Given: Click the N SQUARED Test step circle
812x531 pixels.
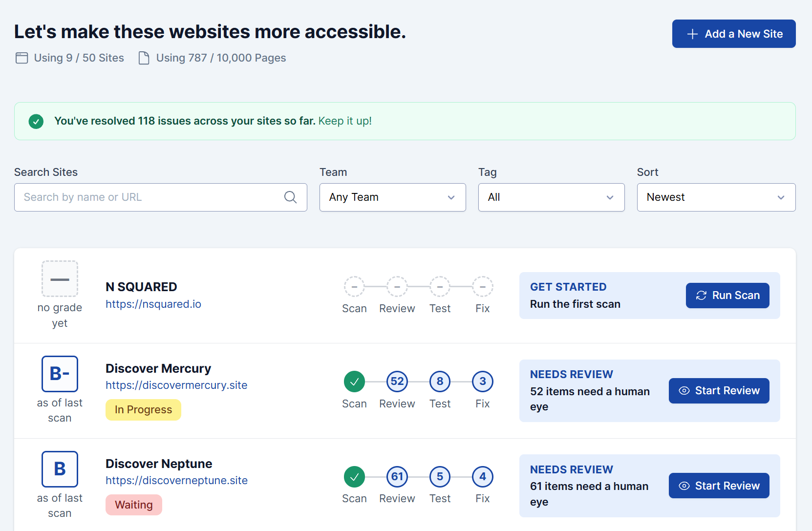Looking at the screenshot, I should click(x=440, y=287).
